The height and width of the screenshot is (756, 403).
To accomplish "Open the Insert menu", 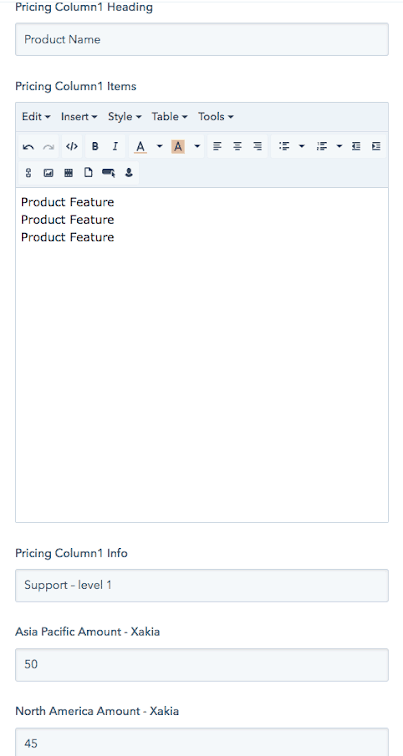I will (79, 117).
